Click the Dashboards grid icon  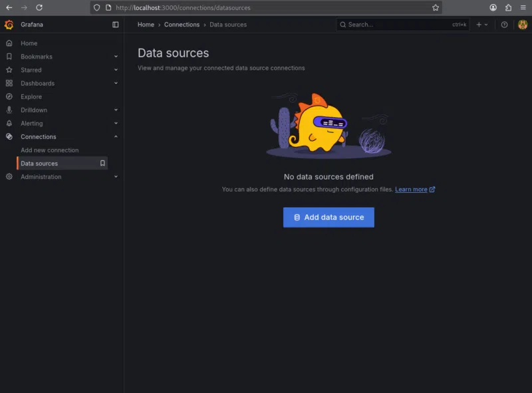(9, 83)
